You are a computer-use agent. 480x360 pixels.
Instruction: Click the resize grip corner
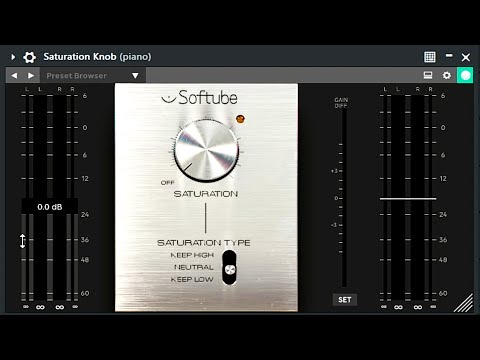coord(464,303)
